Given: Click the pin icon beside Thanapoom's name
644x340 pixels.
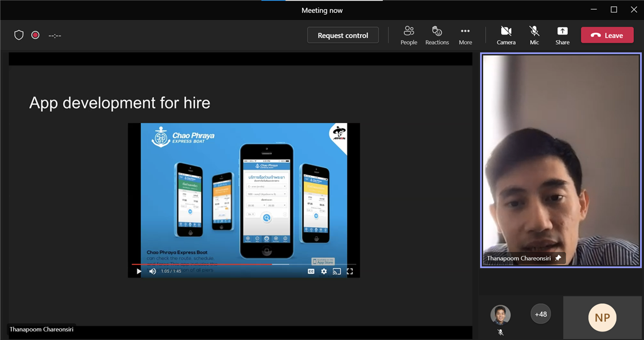Looking at the screenshot, I should point(558,258).
